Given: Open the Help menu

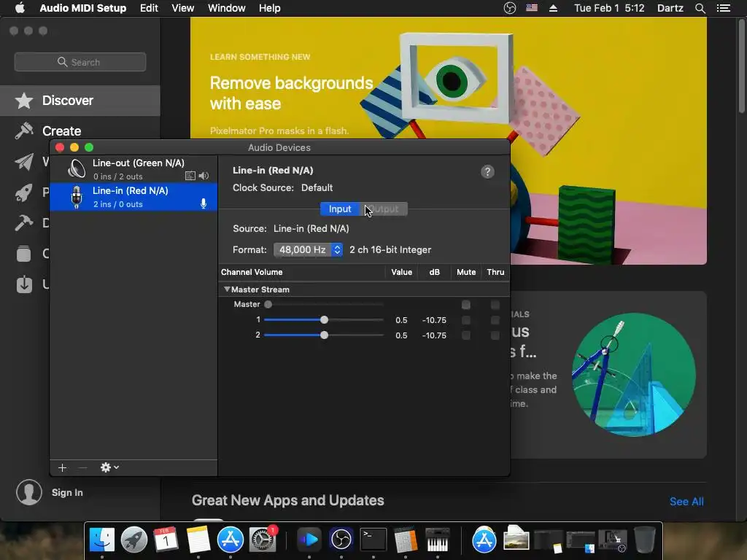Looking at the screenshot, I should (x=270, y=8).
